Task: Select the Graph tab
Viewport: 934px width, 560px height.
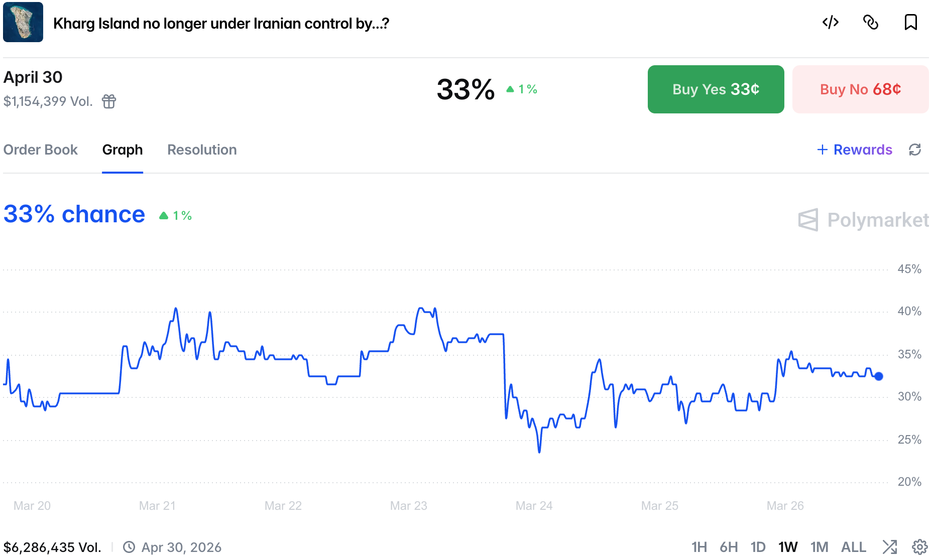Action: 123,150
